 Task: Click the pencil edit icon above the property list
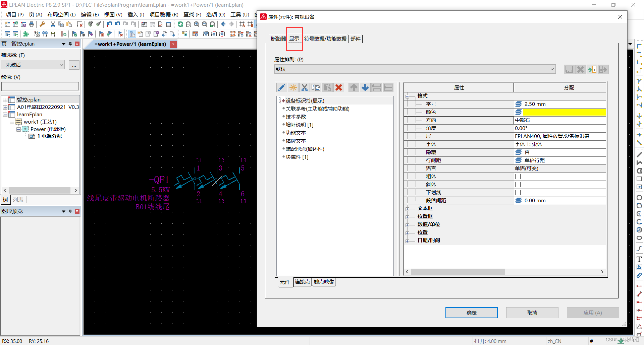point(282,88)
